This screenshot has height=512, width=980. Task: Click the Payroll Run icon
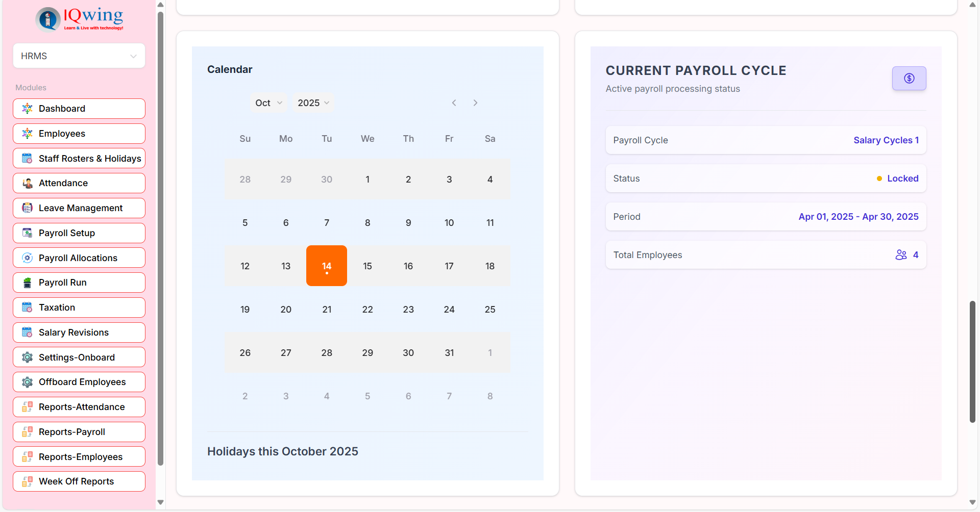pos(28,283)
